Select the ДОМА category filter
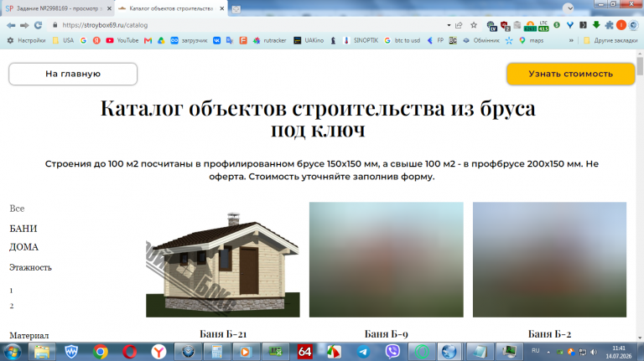The height and width of the screenshot is (361, 644). coord(23,247)
